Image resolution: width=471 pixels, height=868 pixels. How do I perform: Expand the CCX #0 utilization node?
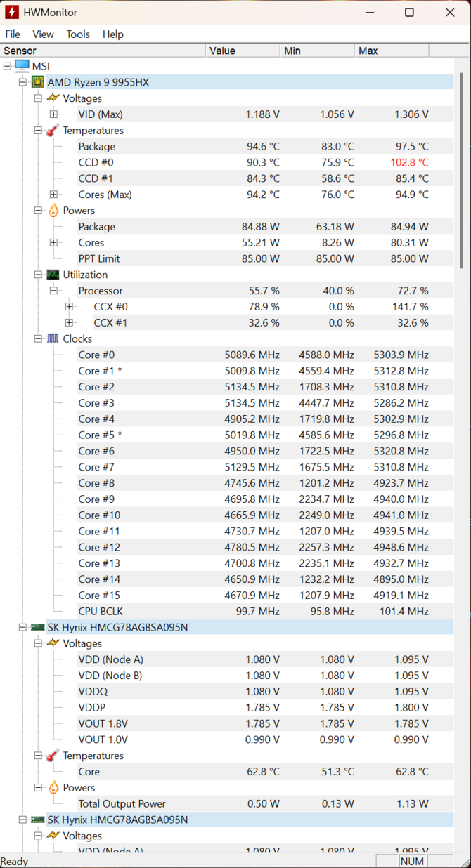(69, 307)
